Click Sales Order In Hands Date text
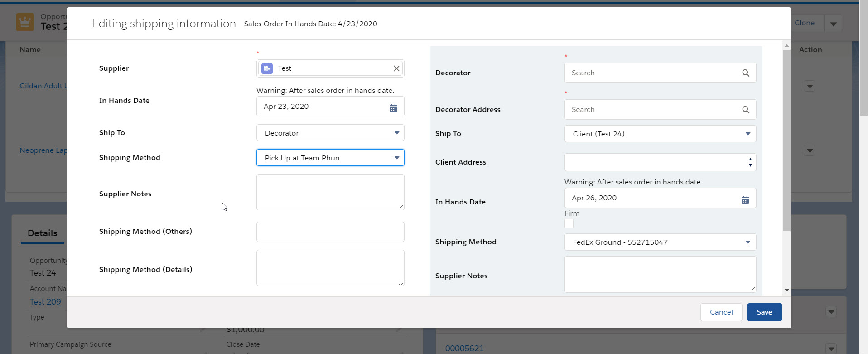The image size is (868, 354). tap(310, 24)
